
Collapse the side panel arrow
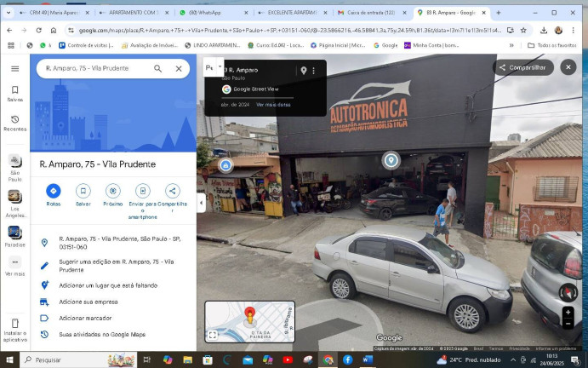[201, 203]
